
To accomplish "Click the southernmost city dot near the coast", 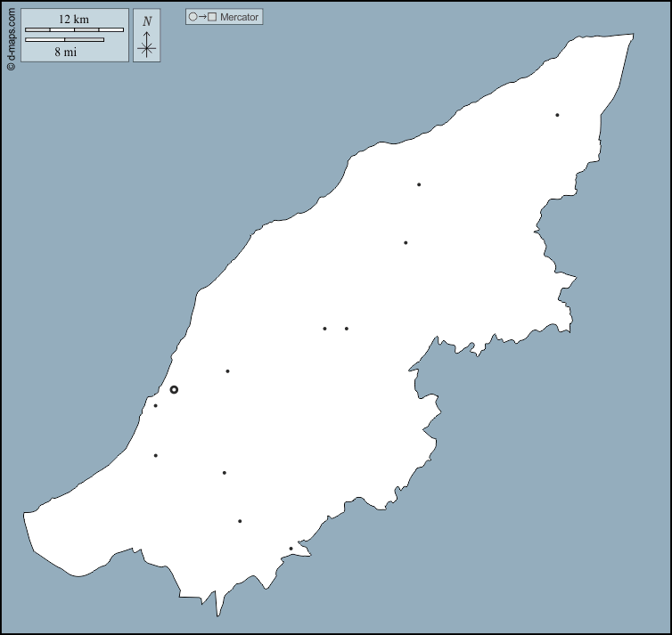I will tap(291, 549).
